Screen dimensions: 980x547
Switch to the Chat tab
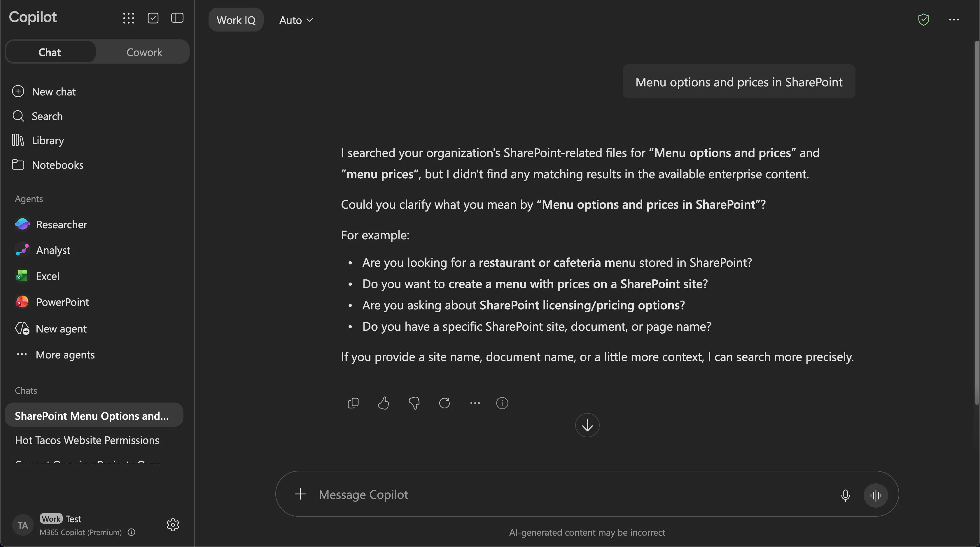click(x=50, y=52)
